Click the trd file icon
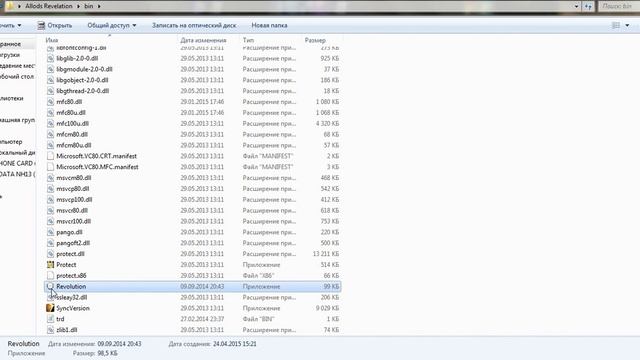The width and height of the screenshot is (640, 360). point(50,319)
